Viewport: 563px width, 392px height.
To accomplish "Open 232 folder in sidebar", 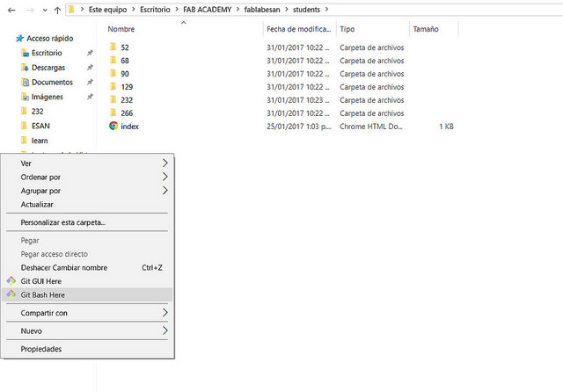I will point(37,112).
